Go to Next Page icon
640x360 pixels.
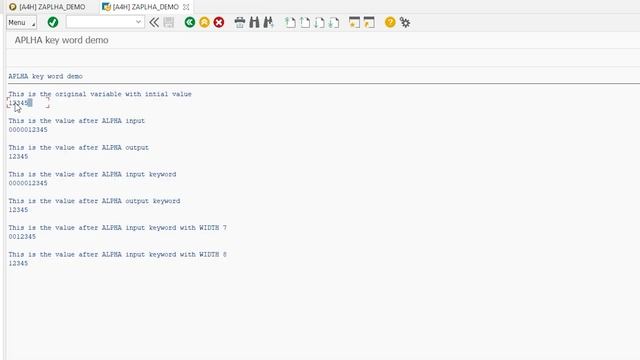tap(320, 22)
